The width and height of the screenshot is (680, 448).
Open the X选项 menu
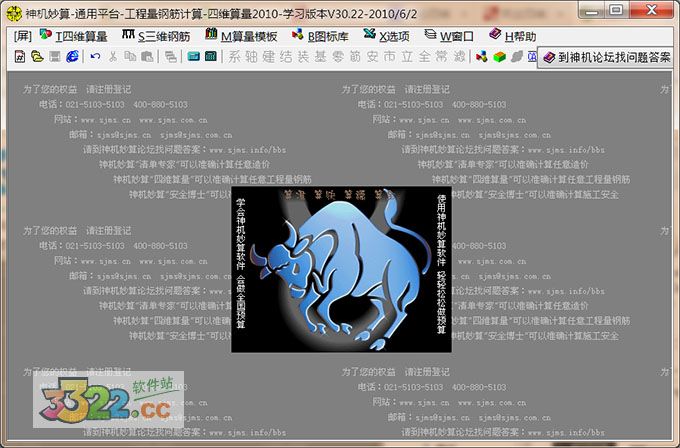point(386,36)
